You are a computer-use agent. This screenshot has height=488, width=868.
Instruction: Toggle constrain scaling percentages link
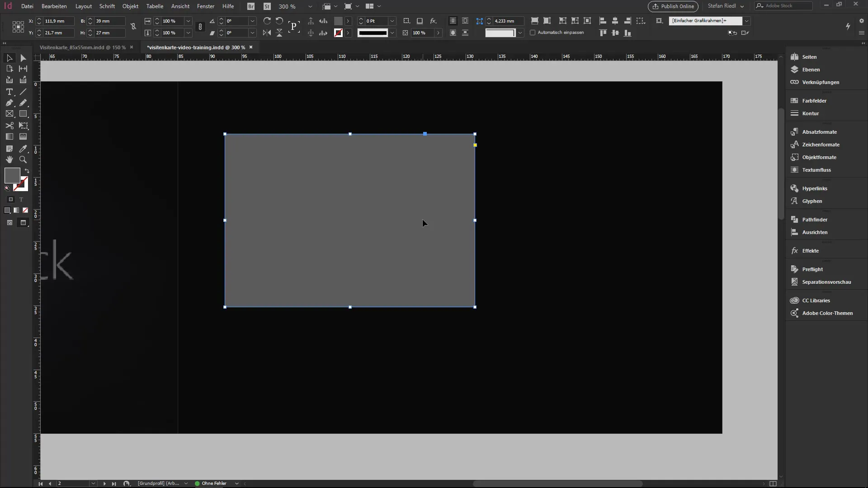[x=200, y=27]
